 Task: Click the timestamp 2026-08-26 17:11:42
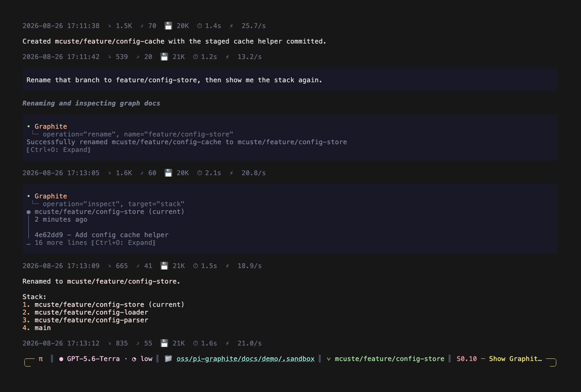pyautogui.click(x=61, y=57)
